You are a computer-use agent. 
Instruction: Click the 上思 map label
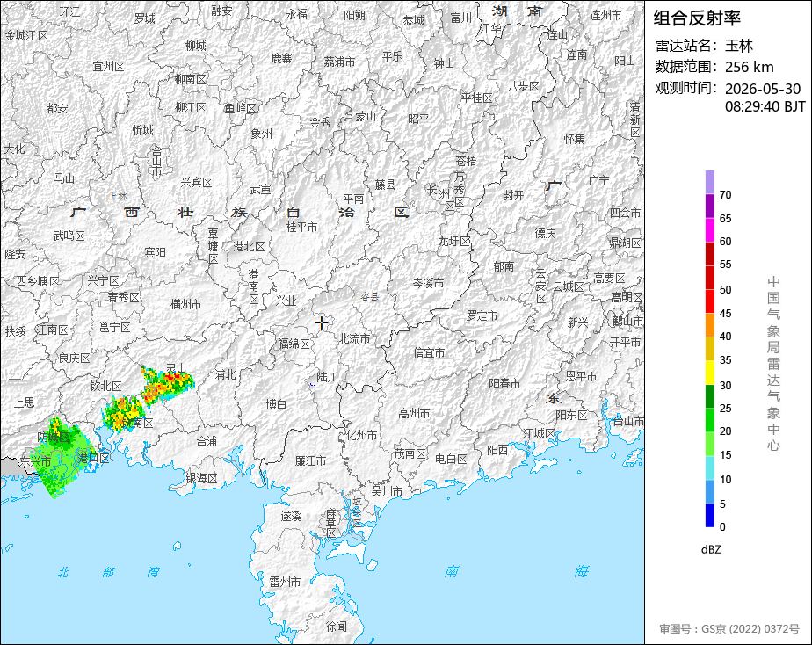point(25,402)
